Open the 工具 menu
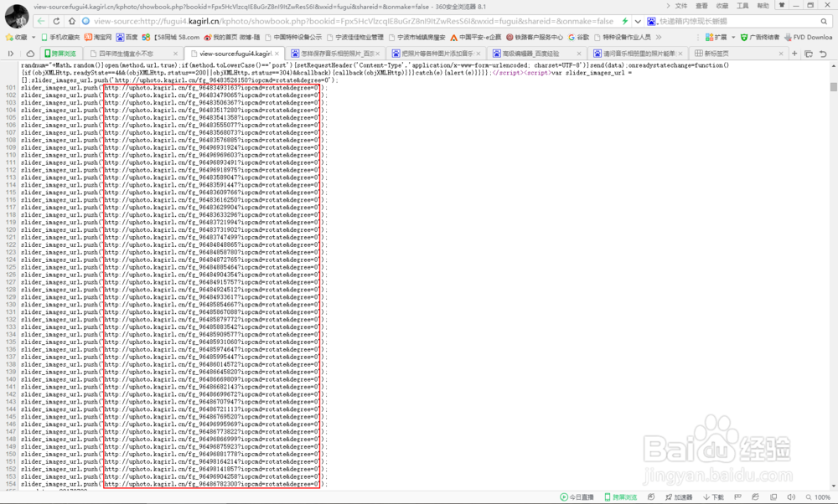 point(742,6)
